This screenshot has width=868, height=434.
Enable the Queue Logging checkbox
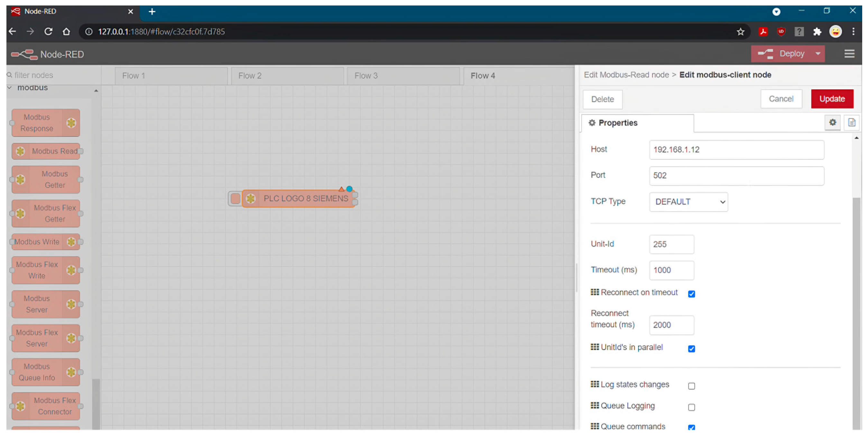pos(691,407)
